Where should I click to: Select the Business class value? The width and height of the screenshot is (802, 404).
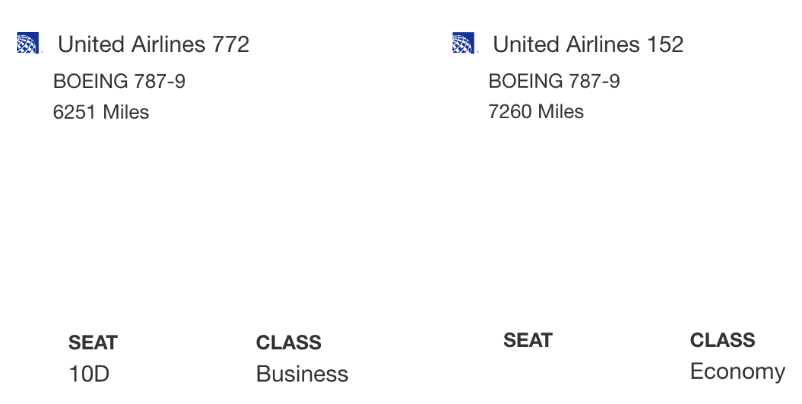(302, 374)
